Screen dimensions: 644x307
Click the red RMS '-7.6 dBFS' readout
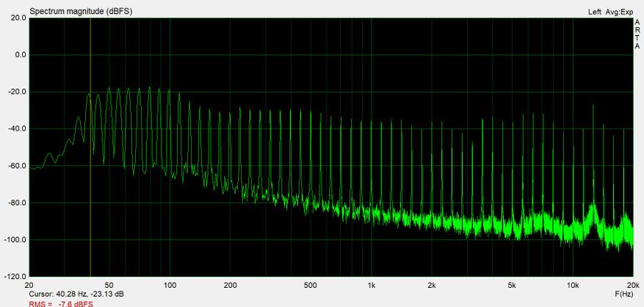(76, 304)
